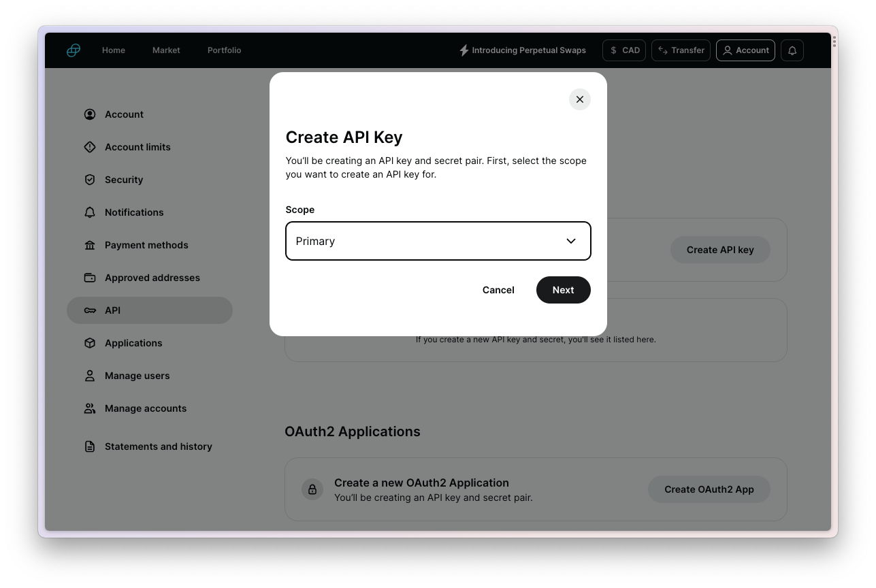Click the Account limits warning icon
The image size is (876, 588).
click(x=90, y=147)
